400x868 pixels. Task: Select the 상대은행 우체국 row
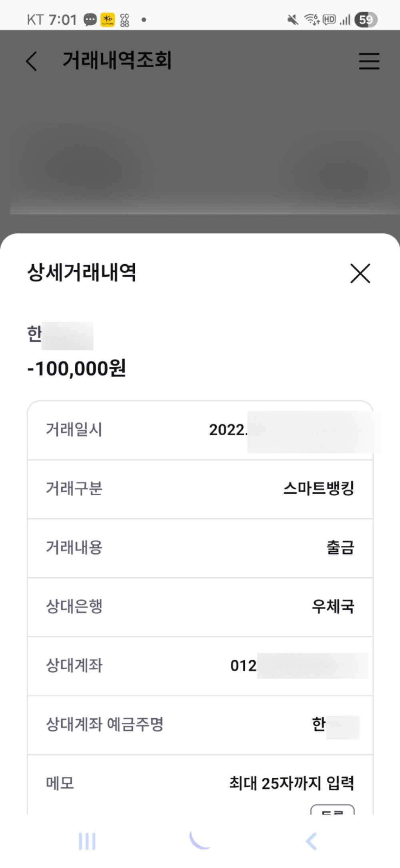coord(200,607)
